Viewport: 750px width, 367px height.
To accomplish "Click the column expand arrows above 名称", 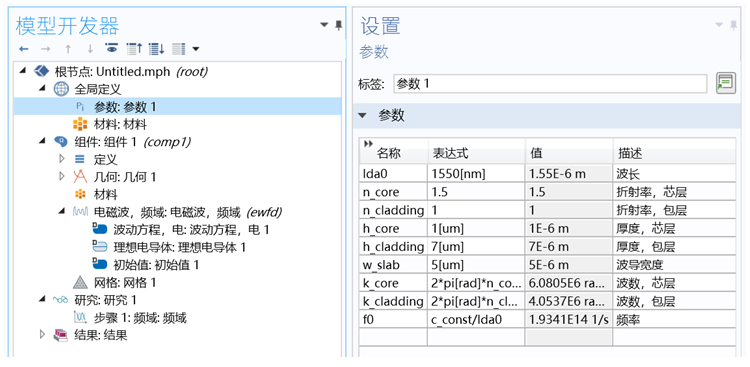I will coord(368,144).
